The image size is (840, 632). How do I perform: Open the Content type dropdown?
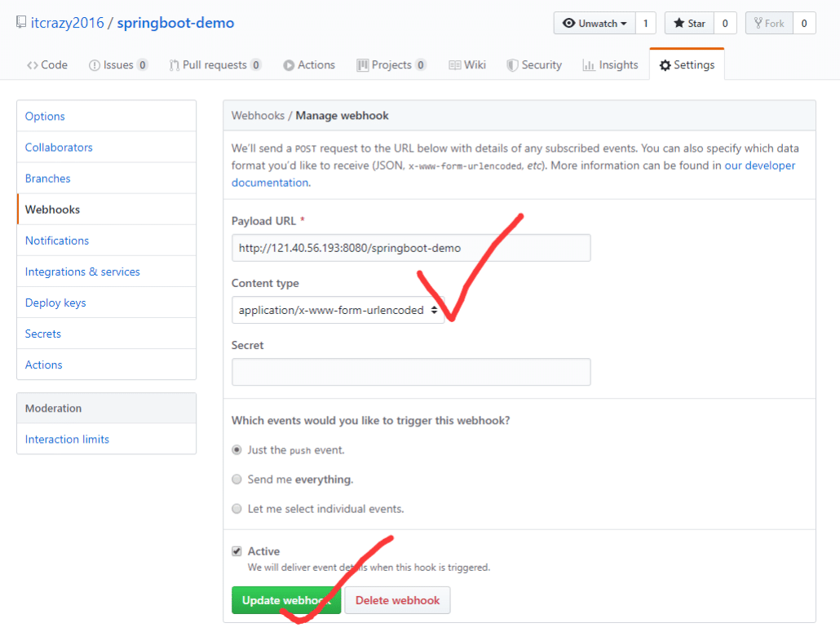point(338,310)
